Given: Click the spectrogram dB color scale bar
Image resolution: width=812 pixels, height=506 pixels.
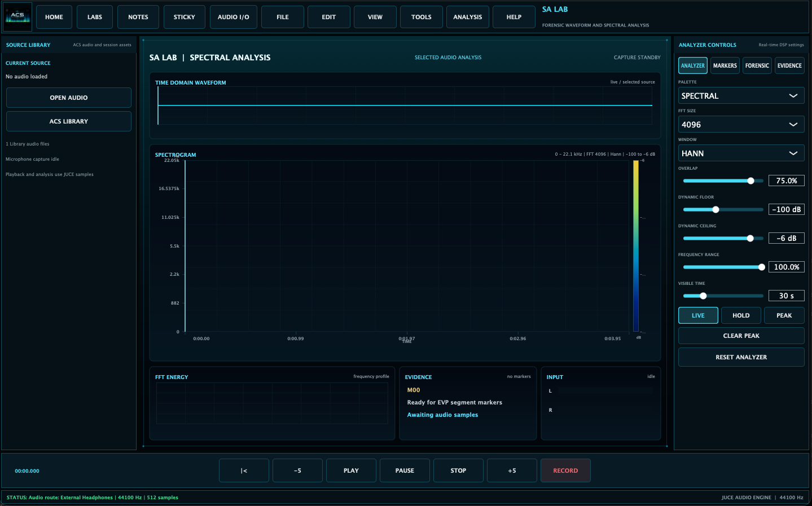Looking at the screenshot, I should 636,247.
